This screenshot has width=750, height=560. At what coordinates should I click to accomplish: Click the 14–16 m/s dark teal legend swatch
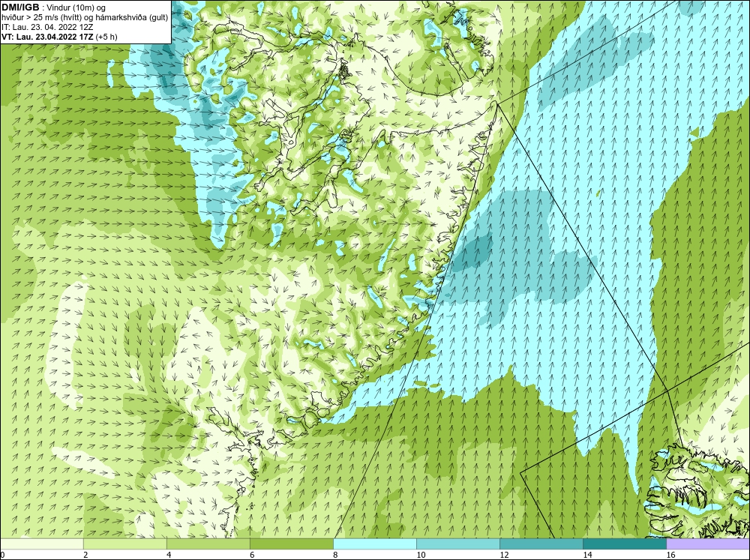[x=625, y=544]
